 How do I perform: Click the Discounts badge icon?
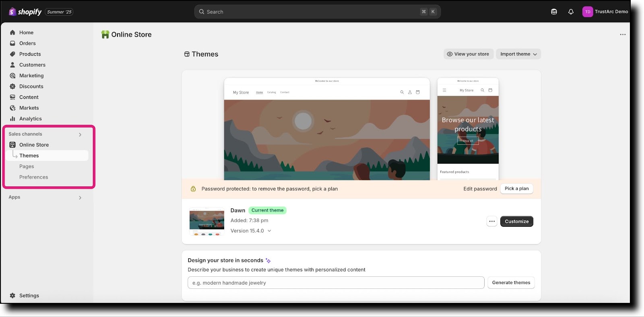[12, 86]
